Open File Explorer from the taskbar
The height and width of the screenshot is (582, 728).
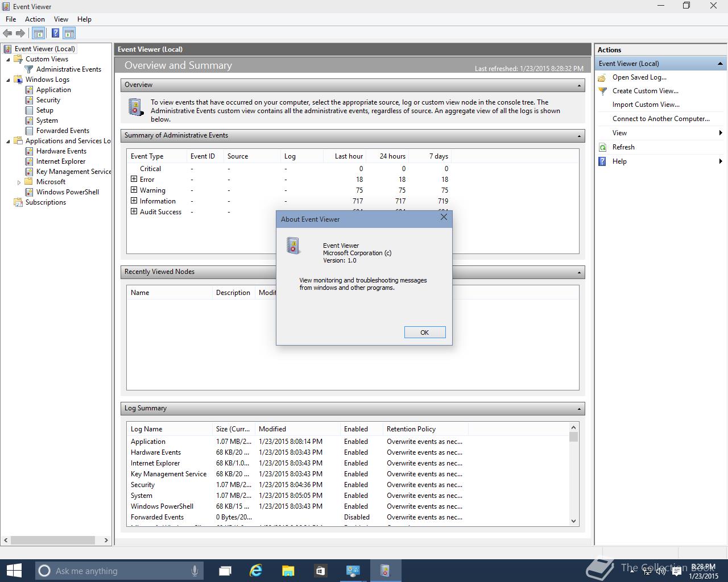tap(288, 571)
